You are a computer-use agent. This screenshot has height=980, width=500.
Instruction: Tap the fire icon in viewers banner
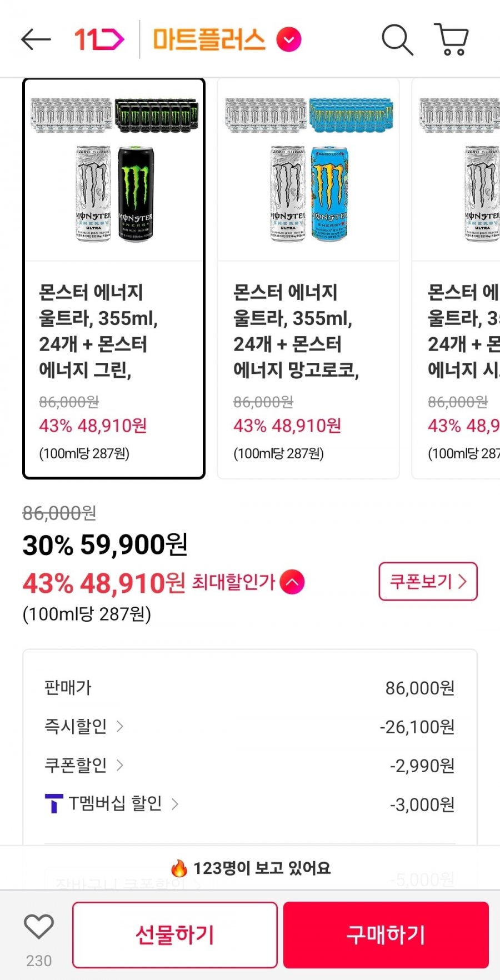pyautogui.click(x=179, y=868)
